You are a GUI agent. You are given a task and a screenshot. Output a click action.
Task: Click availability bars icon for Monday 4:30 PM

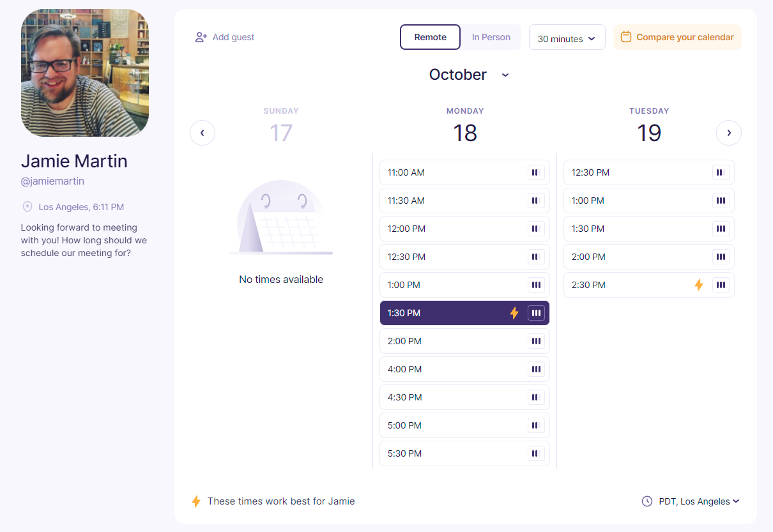click(536, 397)
